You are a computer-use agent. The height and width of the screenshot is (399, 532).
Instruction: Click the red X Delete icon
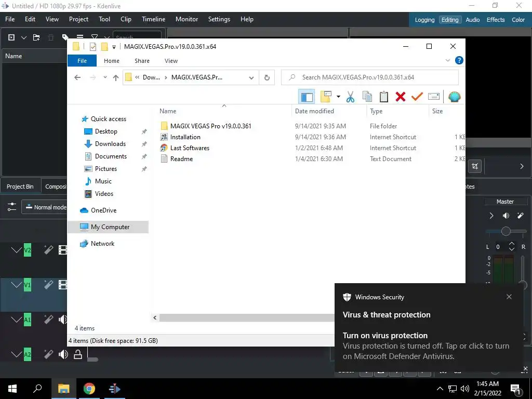tap(401, 97)
